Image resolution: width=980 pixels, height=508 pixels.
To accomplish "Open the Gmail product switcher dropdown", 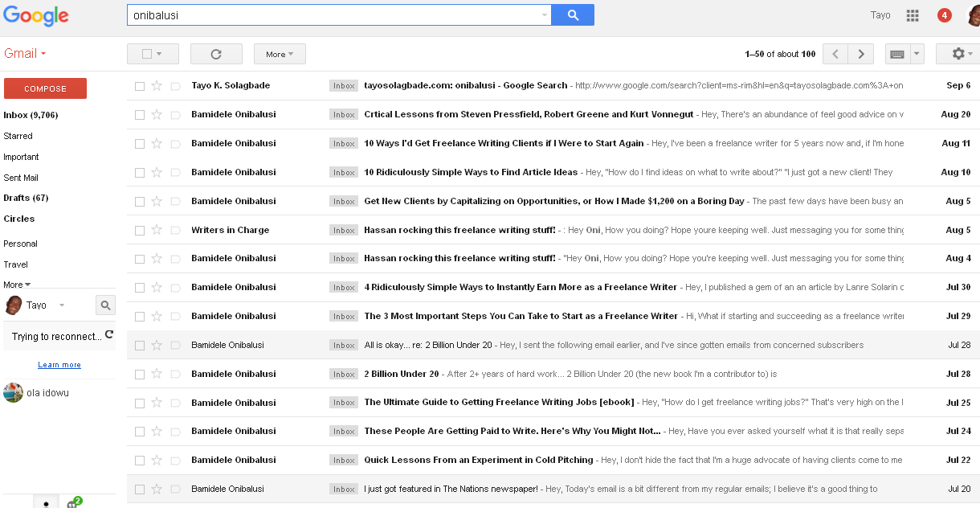I will point(25,53).
